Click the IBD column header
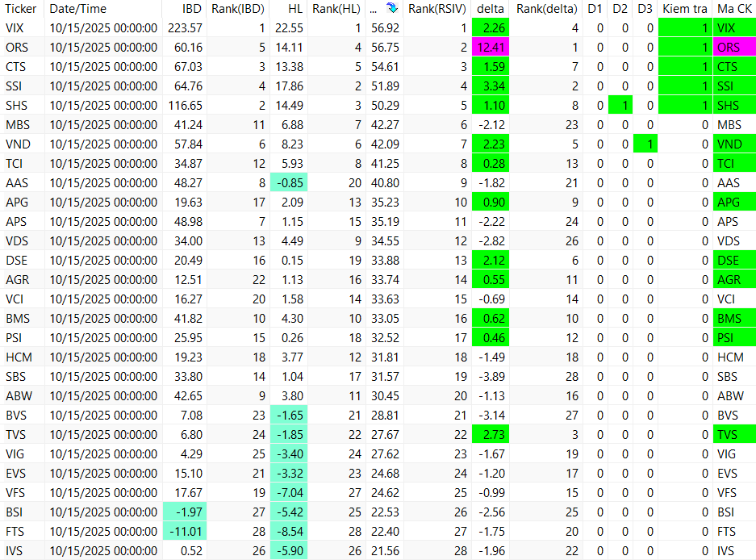This screenshot has width=756, height=560. tap(192, 9)
